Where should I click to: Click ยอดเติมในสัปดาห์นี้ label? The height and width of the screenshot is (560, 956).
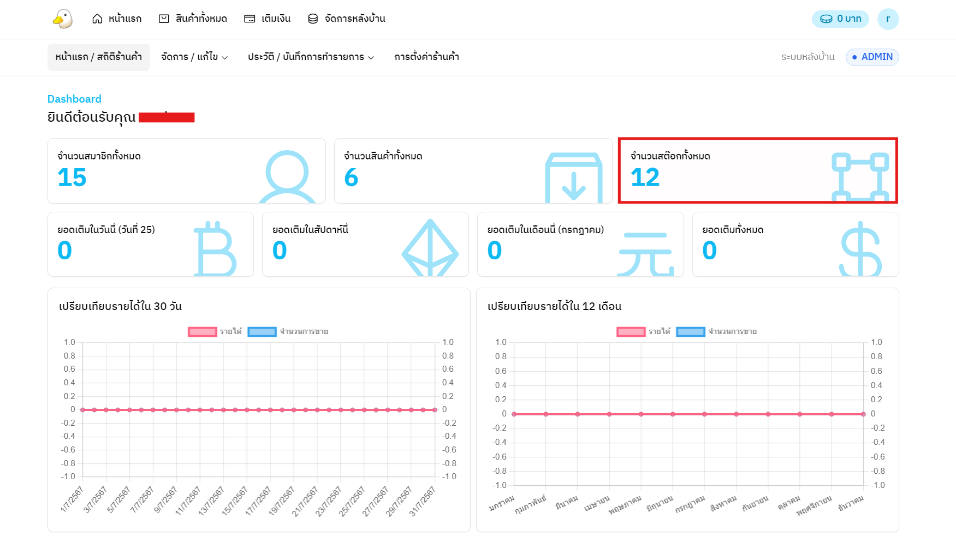coord(310,229)
